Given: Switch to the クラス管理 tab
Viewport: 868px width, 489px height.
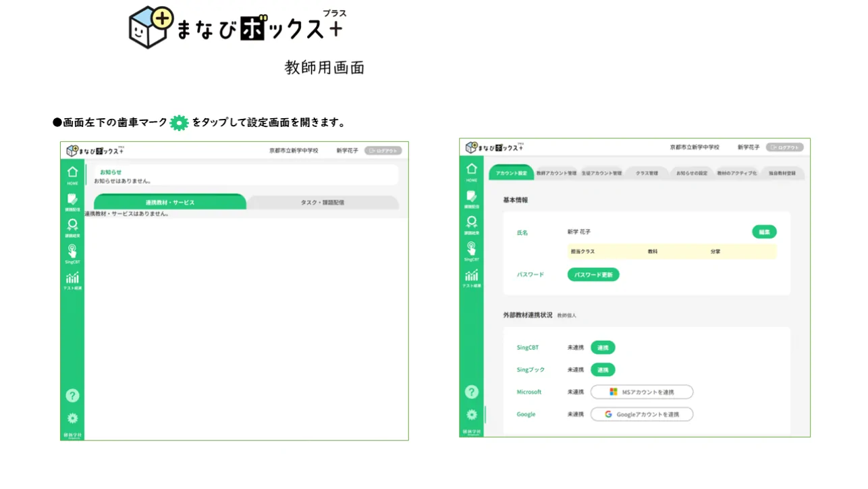Looking at the screenshot, I should click(646, 174).
